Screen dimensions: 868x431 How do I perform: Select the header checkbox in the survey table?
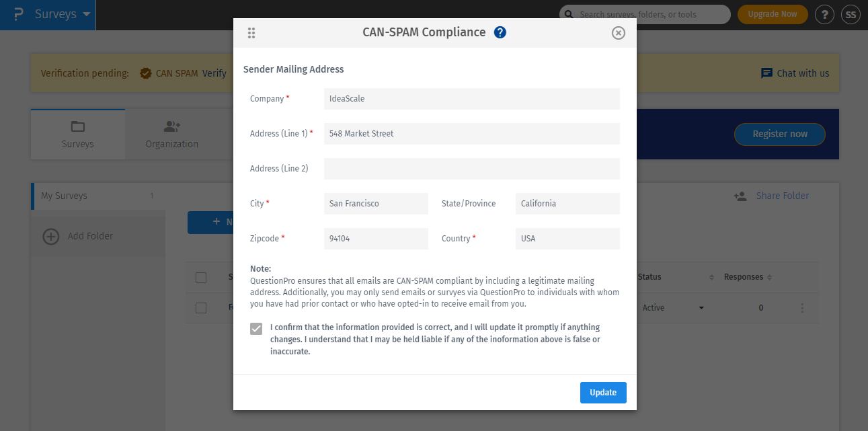pos(200,278)
